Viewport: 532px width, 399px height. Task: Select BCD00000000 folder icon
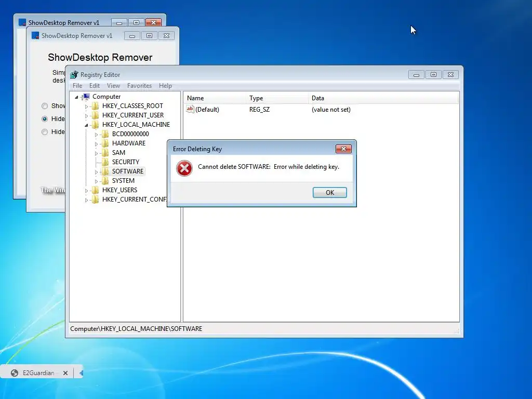pyautogui.click(x=105, y=134)
